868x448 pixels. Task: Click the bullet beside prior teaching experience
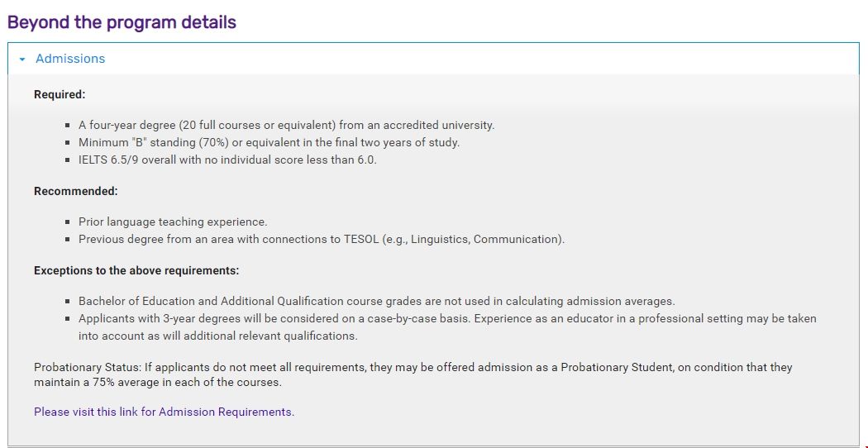(x=68, y=222)
